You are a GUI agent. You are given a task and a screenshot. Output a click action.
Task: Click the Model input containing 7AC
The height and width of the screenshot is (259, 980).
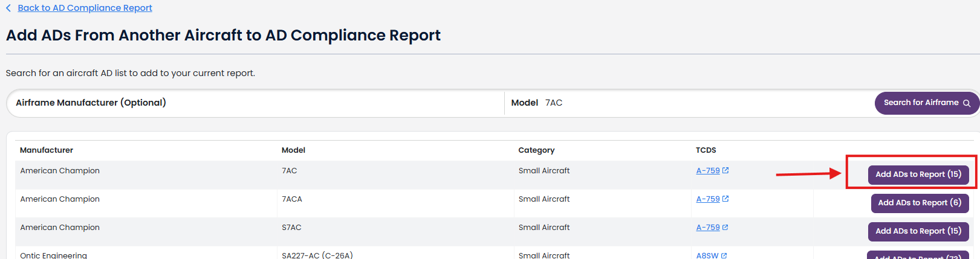click(x=689, y=103)
